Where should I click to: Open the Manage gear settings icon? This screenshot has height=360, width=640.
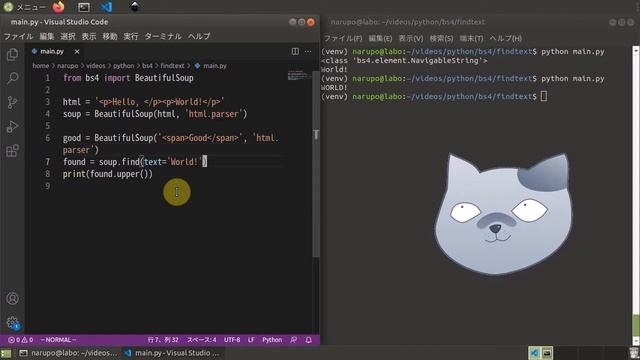point(13,323)
